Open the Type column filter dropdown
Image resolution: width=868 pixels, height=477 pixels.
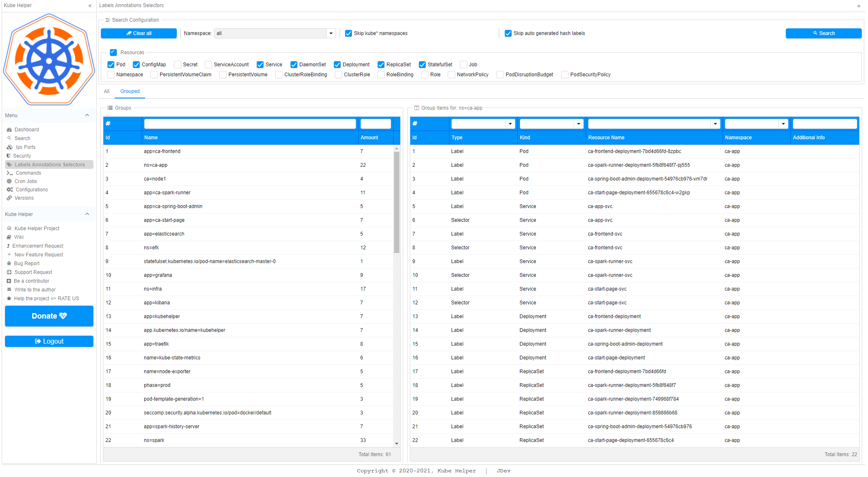tap(510, 124)
